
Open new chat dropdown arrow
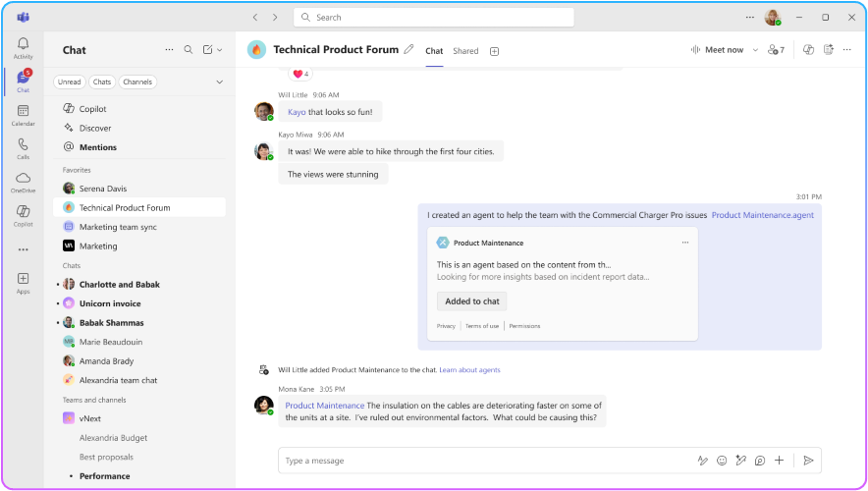point(220,50)
